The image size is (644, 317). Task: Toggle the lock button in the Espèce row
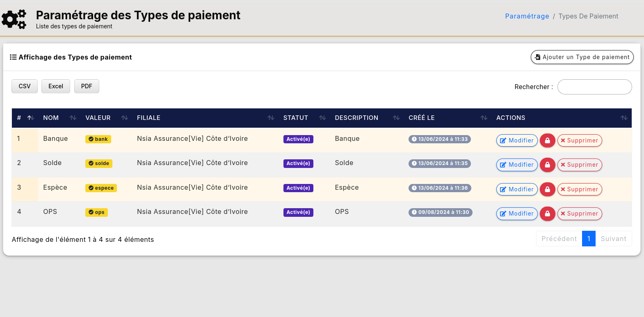[x=547, y=189]
